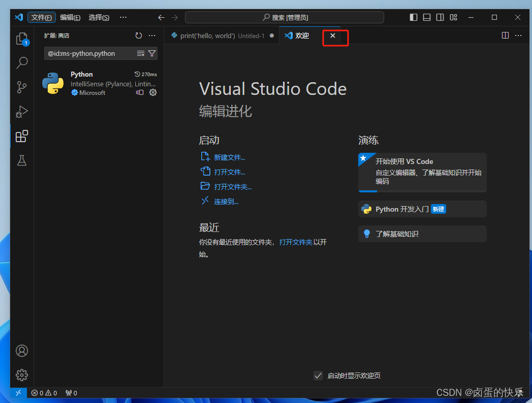Viewport: 532px width, 403px height.
Task: Toggle the primary sidebar visibility
Action: [x=413, y=17]
